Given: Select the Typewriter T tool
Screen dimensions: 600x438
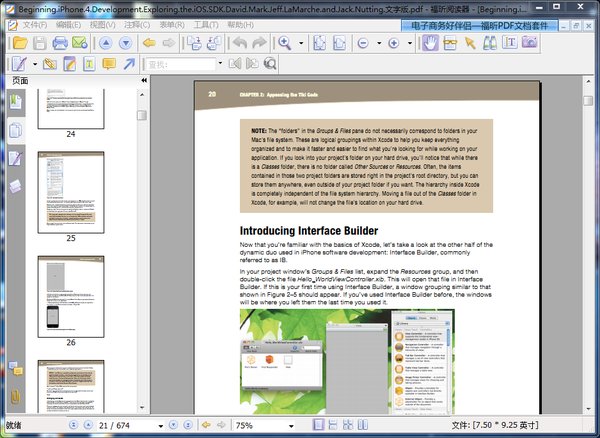Looking at the screenshot, I should coord(510,42).
